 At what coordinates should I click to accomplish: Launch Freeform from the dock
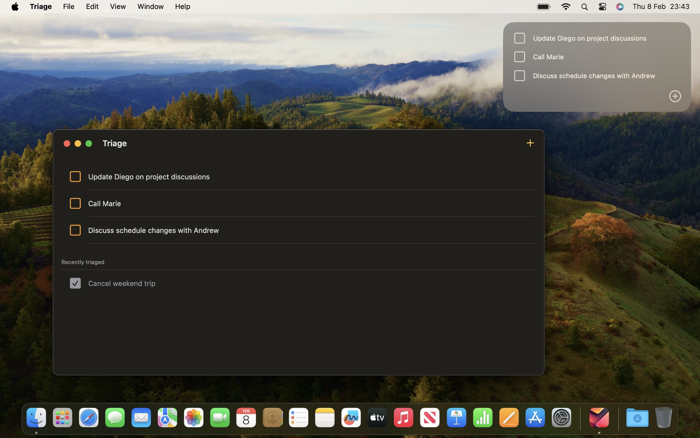point(351,418)
